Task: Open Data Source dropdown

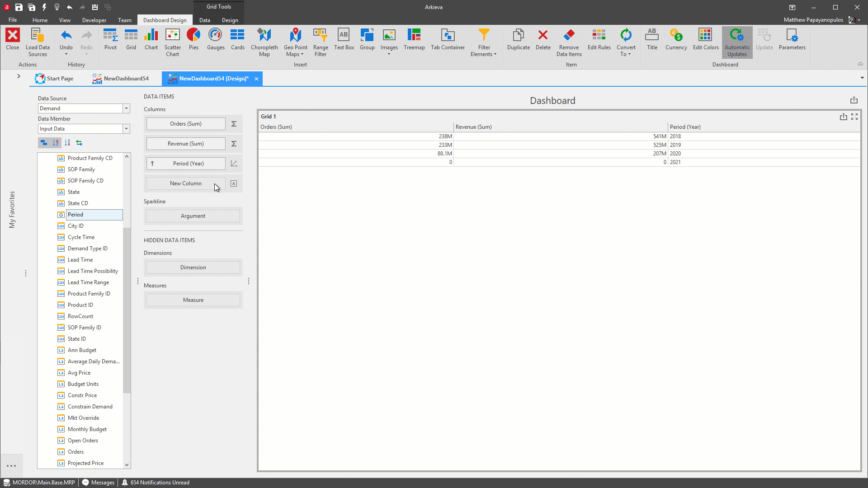Action: [x=126, y=108]
